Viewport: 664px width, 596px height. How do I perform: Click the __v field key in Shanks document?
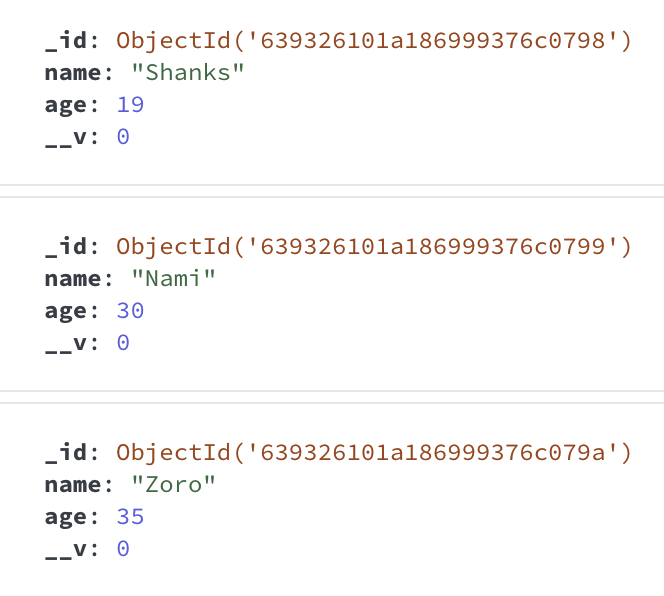click(66, 138)
